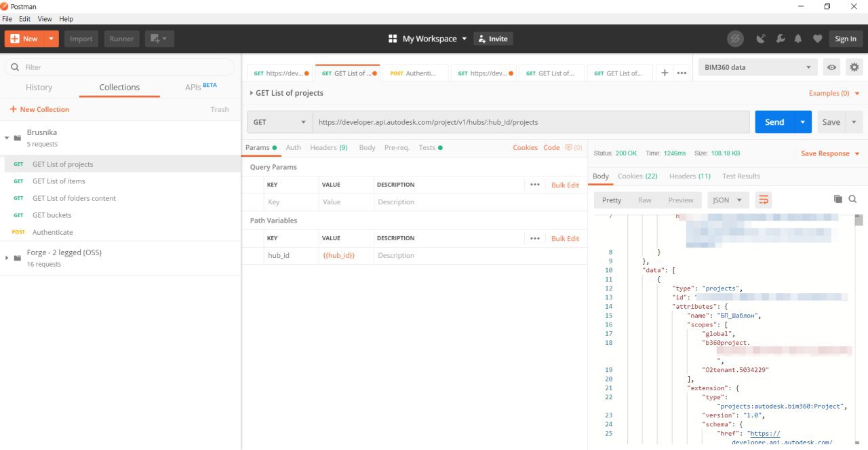
Task: Open the dropdown arrow beside New button
Action: click(x=52, y=39)
